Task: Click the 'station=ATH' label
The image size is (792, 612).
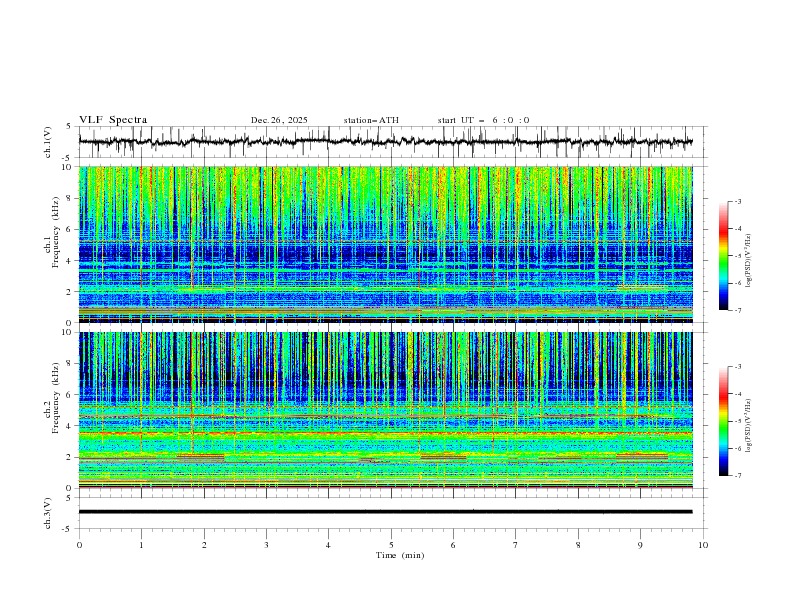Action: point(371,120)
